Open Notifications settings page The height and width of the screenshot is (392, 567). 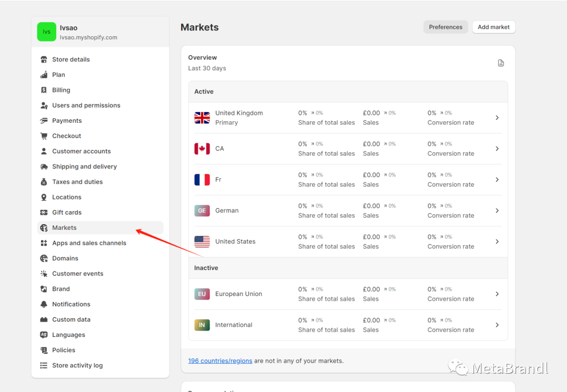point(100,304)
